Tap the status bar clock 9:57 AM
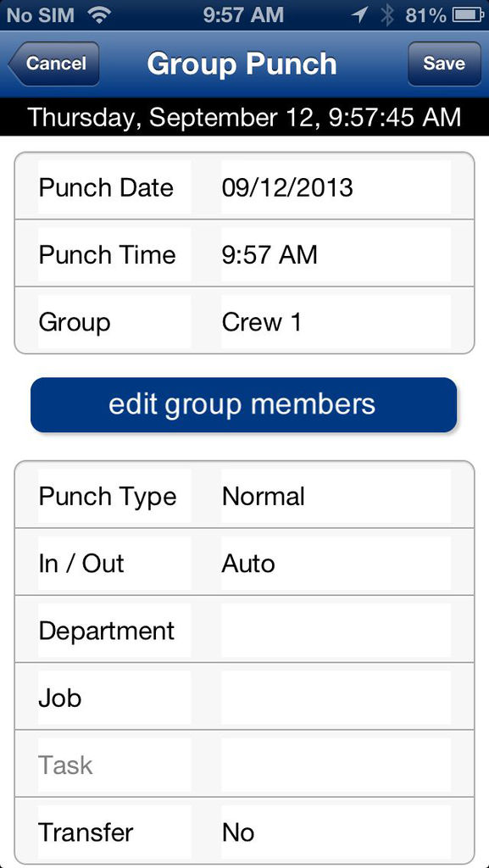489x868 pixels. 243,15
